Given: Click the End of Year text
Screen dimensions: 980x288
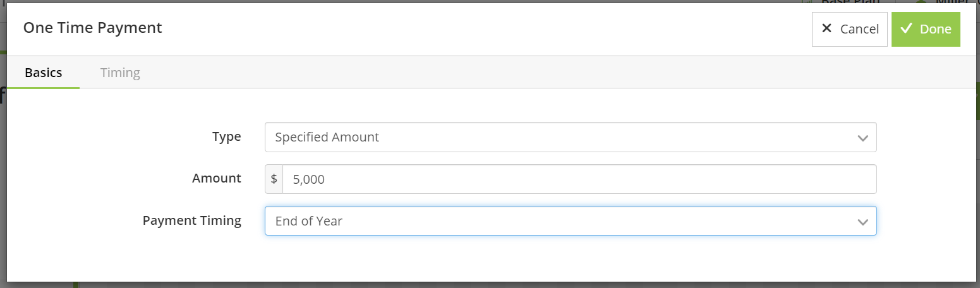Looking at the screenshot, I should 308,222.
